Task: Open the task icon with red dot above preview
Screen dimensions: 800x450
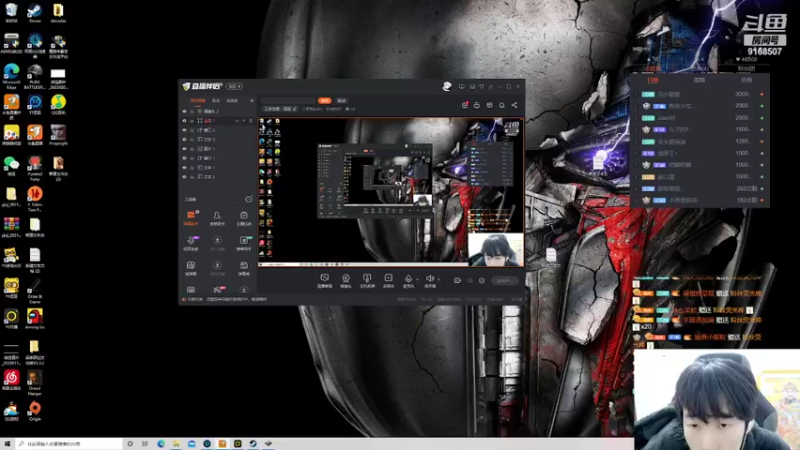Action: pyautogui.click(x=465, y=105)
